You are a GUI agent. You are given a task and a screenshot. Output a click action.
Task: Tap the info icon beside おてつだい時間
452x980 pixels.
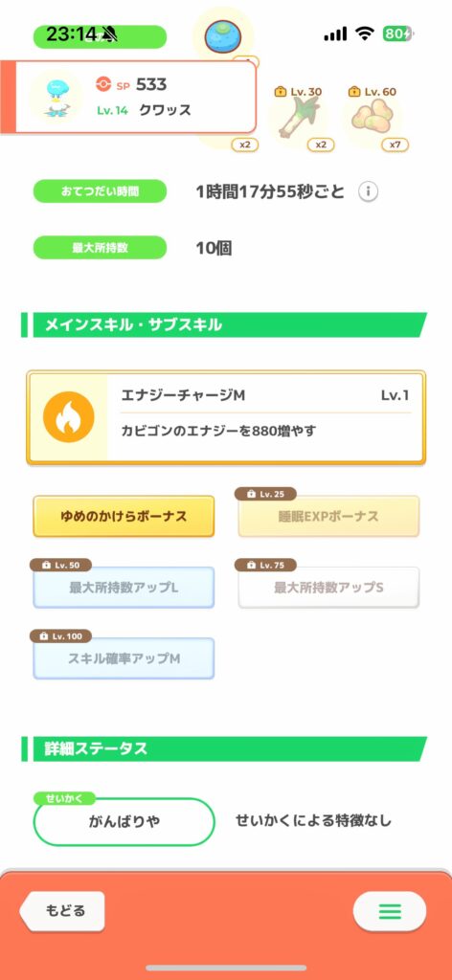point(369,191)
